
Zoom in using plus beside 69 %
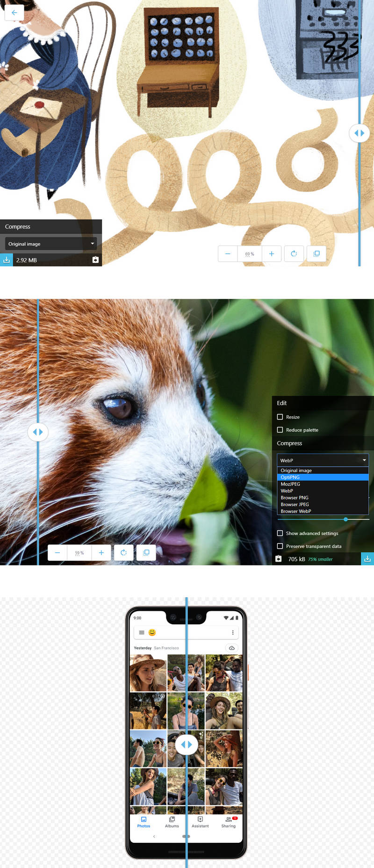(272, 254)
